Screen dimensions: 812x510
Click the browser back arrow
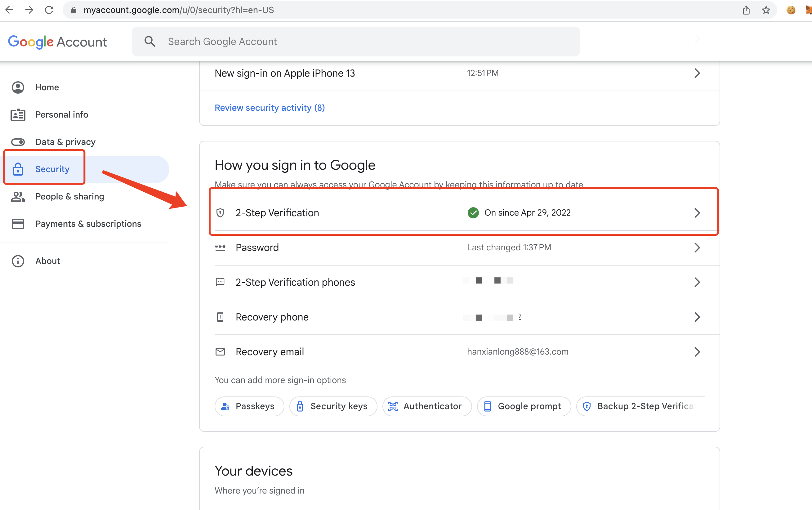pos(9,10)
